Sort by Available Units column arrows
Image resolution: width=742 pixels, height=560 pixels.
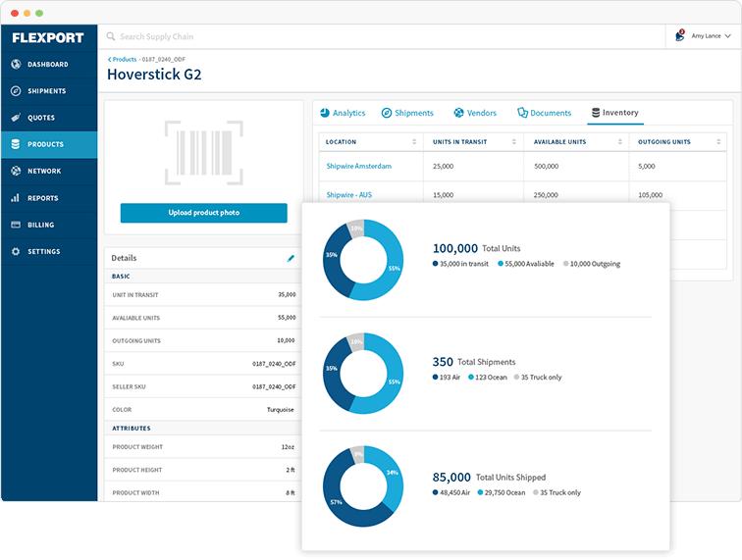[620, 142]
